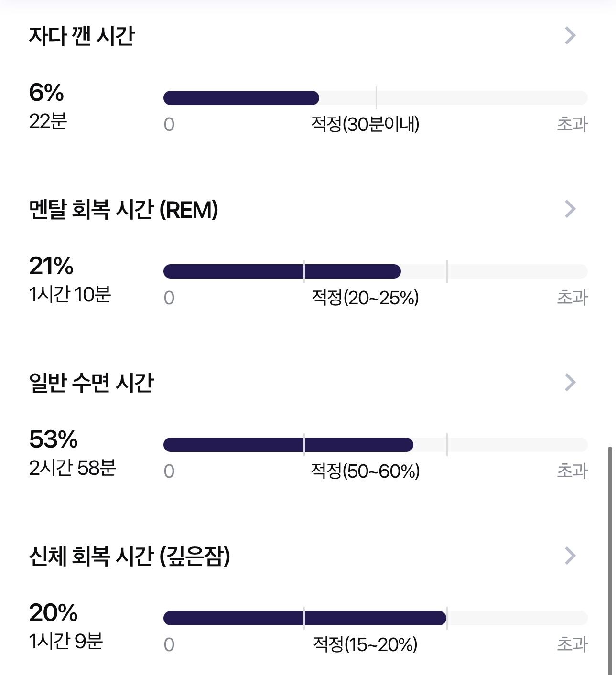Click the REM progress bar fill
The image size is (616, 675).
(x=282, y=271)
